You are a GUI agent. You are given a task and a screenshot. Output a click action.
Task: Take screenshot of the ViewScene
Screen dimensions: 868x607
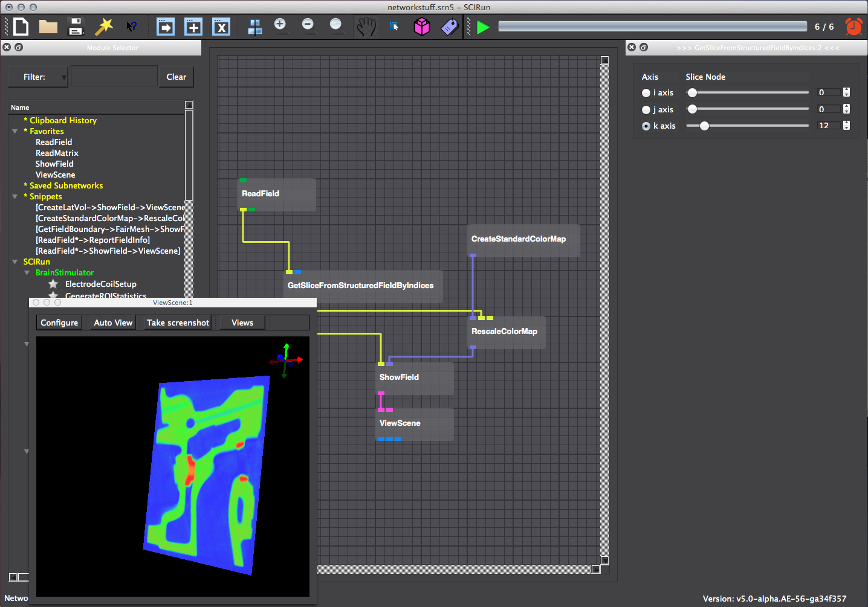(x=178, y=323)
